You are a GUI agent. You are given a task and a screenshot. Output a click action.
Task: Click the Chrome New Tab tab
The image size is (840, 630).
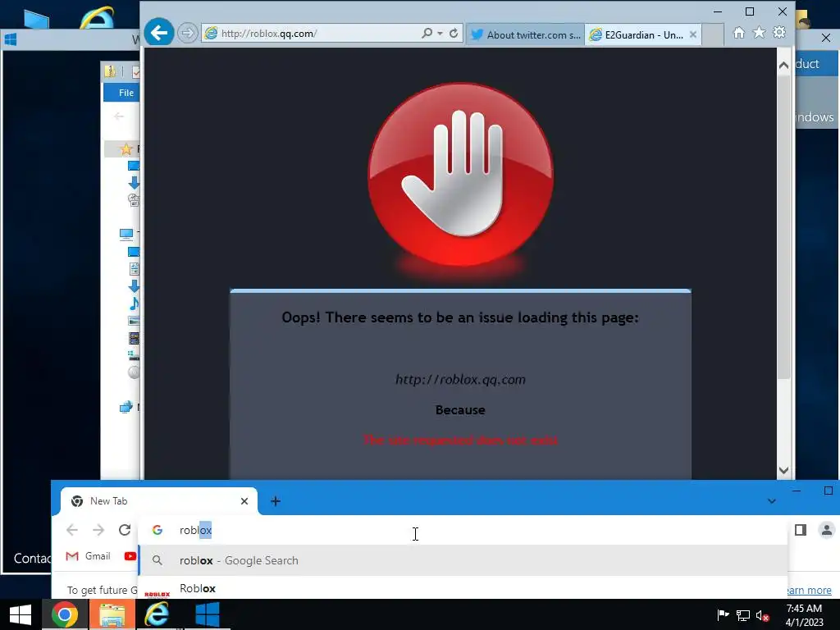point(158,501)
